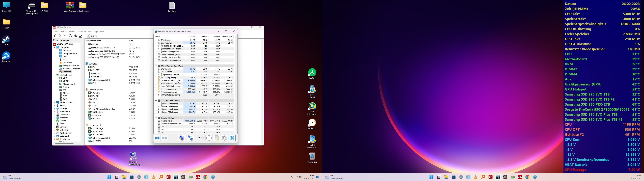The width and height of the screenshot is (644, 181).
Task: Select the Papierkorb recycle bin icon
Action: pos(312,158)
